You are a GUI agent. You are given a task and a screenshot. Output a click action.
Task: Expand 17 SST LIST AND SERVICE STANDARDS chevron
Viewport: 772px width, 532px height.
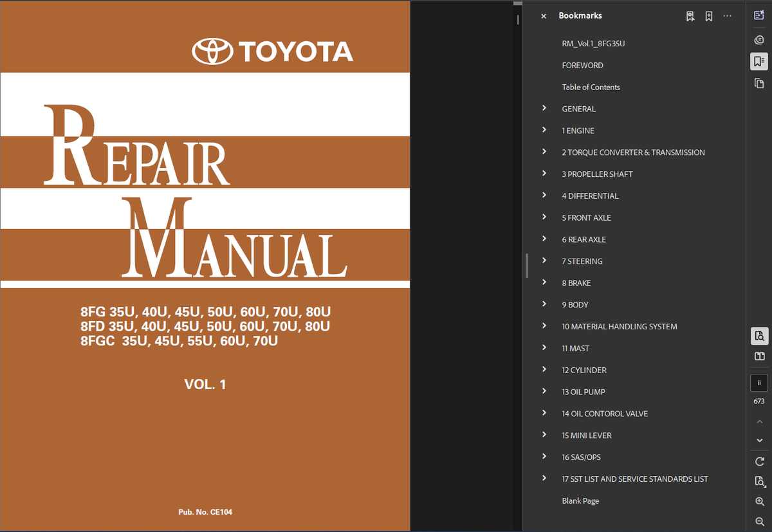coord(544,478)
